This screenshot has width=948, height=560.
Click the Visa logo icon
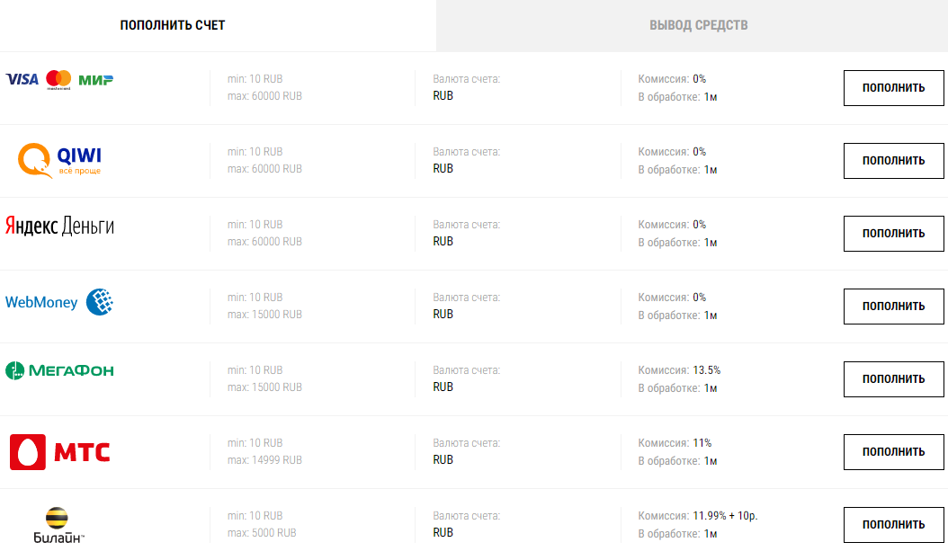[x=22, y=79]
